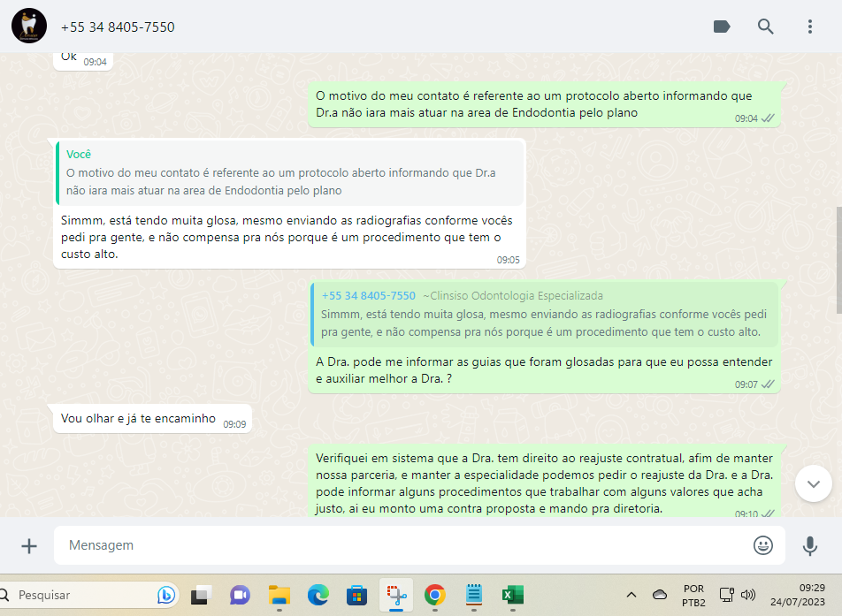The width and height of the screenshot is (842, 616).
Task: Click quoted Clinsiso Odontologia Especializada message
Action: click(x=545, y=314)
